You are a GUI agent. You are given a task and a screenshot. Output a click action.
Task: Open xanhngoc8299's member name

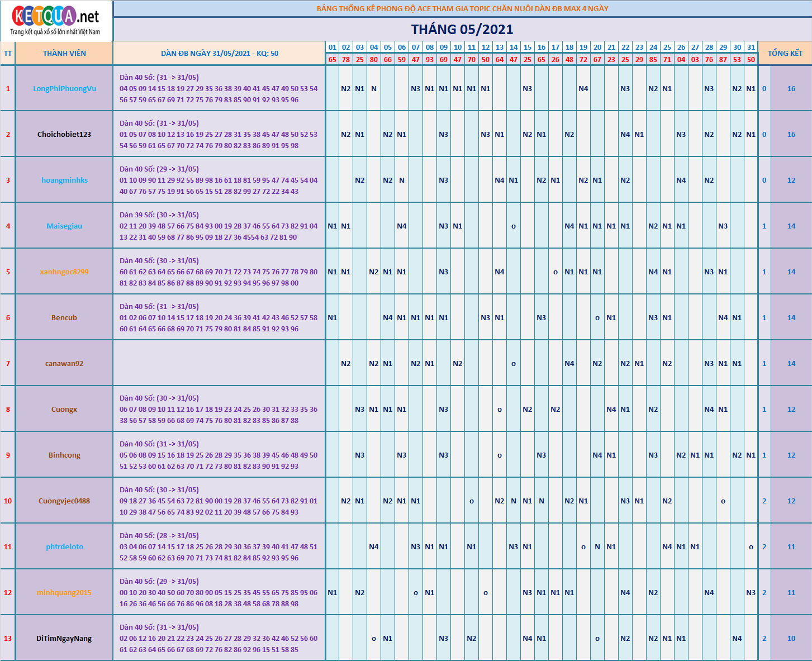[x=64, y=272]
